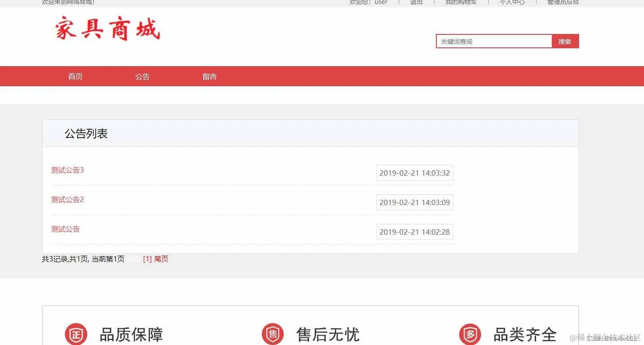Click the 家具商城 logo
644x345 pixels.
click(x=108, y=28)
